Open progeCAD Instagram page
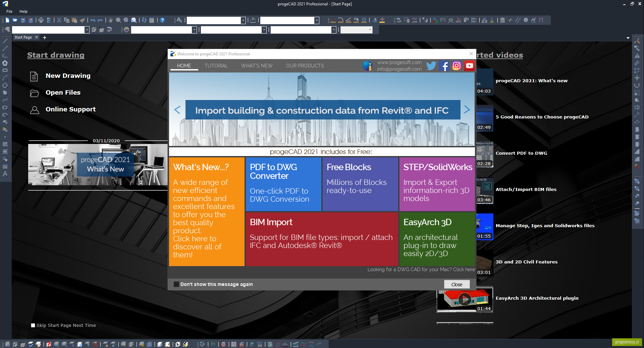Image resolution: width=644 pixels, height=348 pixels. click(x=457, y=66)
